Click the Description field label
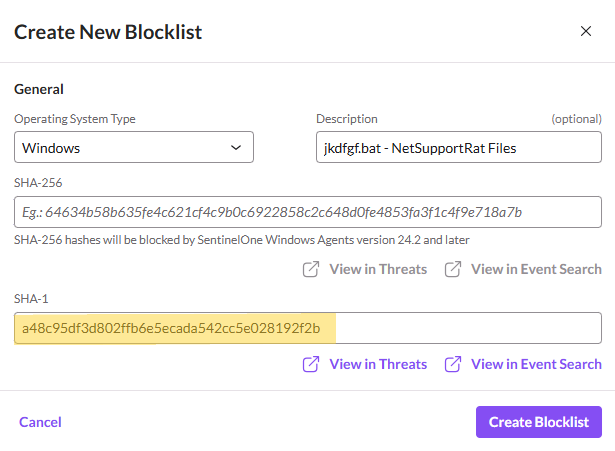The height and width of the screenshot is (451, 615). (347, 119)
